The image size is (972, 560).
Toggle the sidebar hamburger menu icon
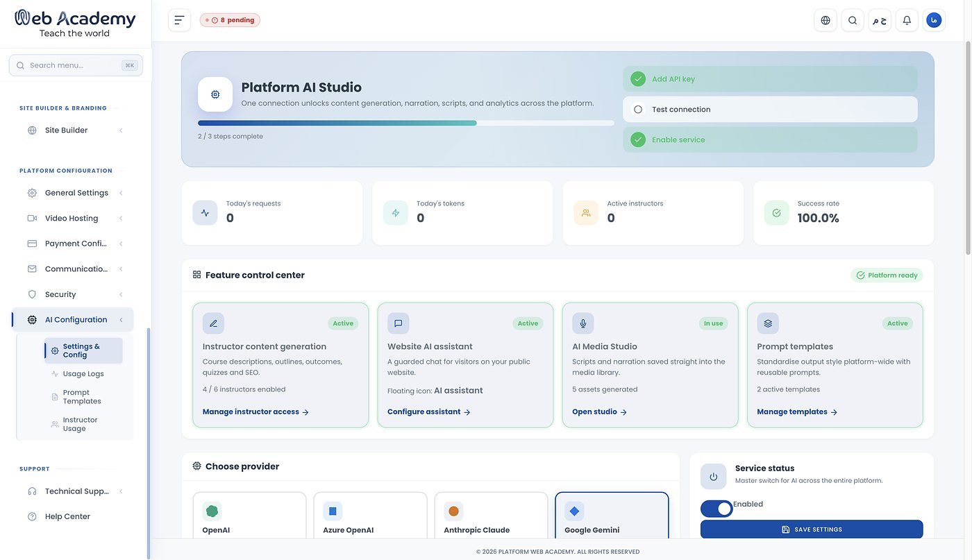[179, 20]
